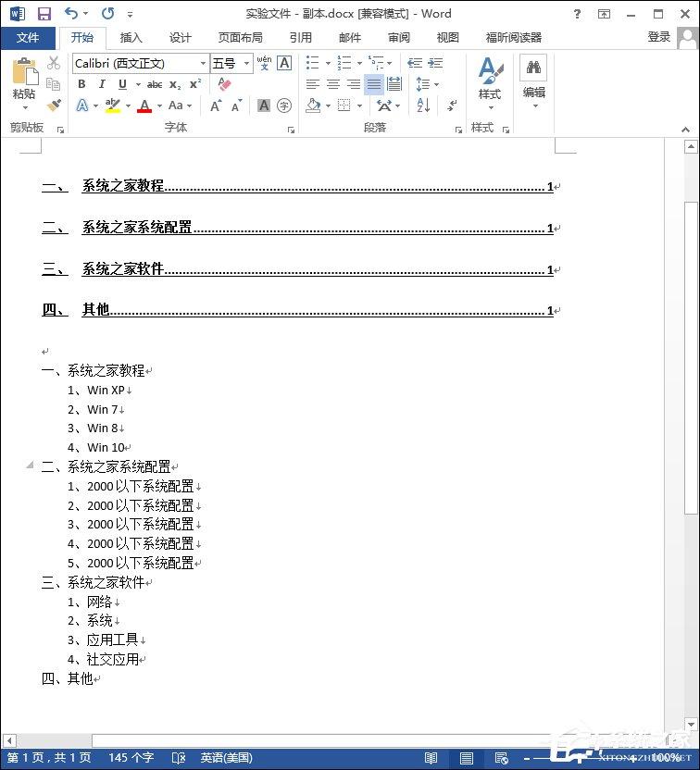Switch to the 设计 tab
Image resolution: width=700 pixels, height=770 pixels.
tap(180, 37)
